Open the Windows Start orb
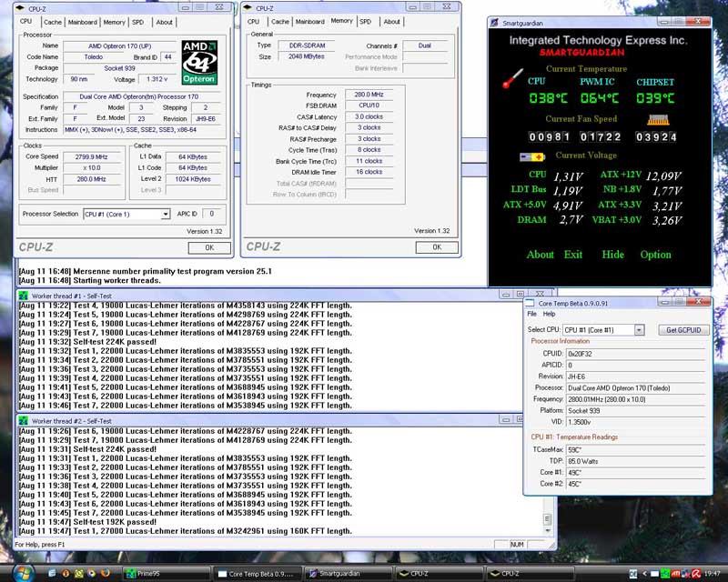Screen dimensions: 728x582 pos(23,573)
